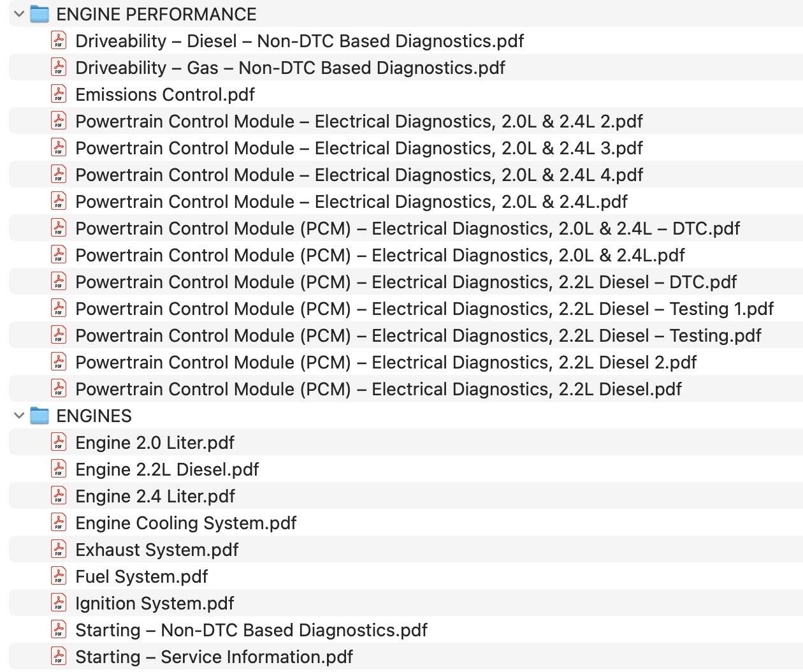This screenshot has width=803, height=672.
Task: Collapse the ENGINES folder disclosure arrow
Action: (19, 416)
